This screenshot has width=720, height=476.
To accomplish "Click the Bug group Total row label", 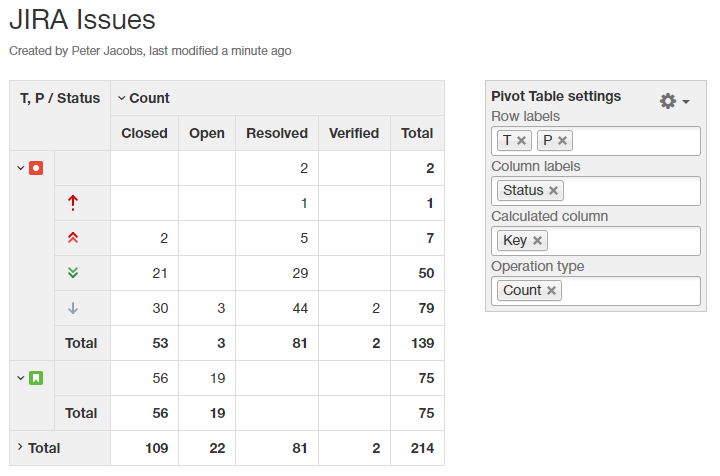I will point(81,343).
